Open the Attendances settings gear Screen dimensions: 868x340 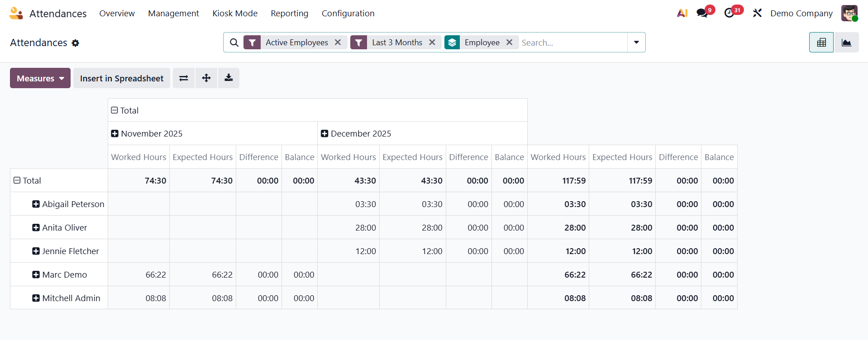pos(76,43)
